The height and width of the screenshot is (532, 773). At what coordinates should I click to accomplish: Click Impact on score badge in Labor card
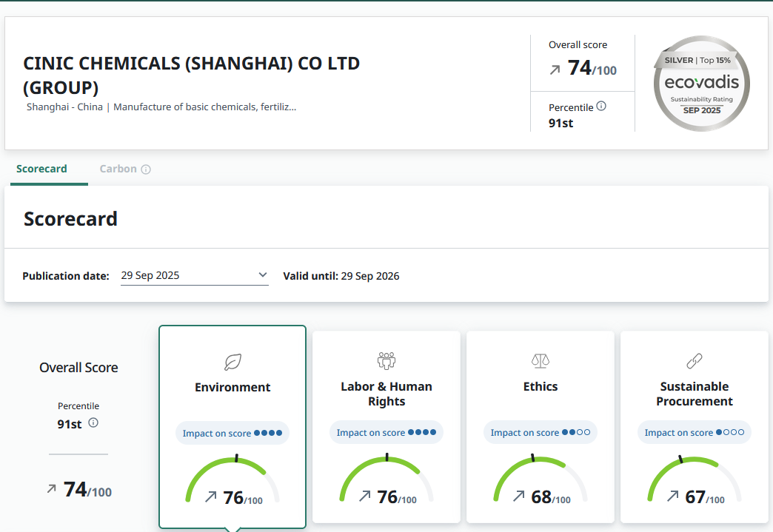[386, 433]
